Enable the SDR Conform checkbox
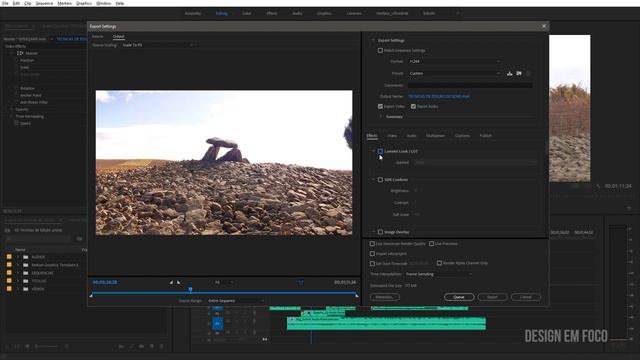The width and height of the screenshot is (640, 360). (380, 180)
